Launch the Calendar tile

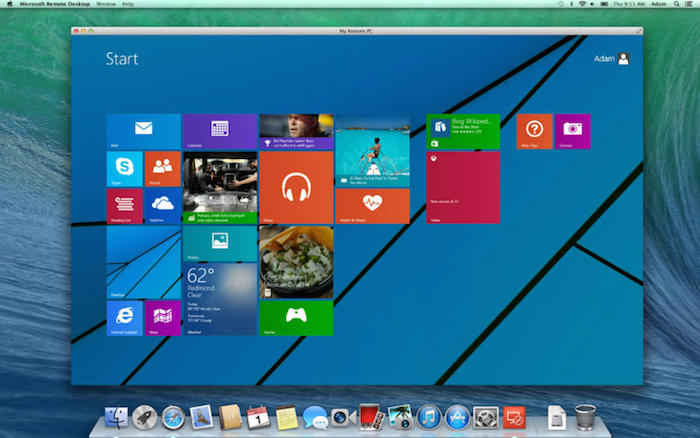pyautogui.click(x=220, y=131)
